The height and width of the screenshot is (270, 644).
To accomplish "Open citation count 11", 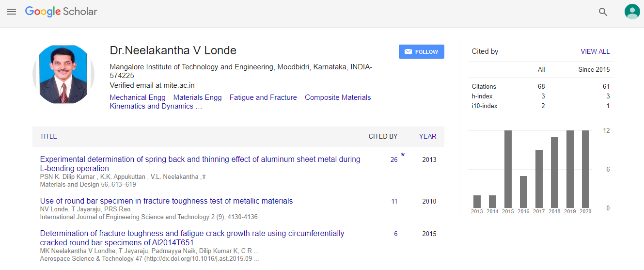I will 394,201.
